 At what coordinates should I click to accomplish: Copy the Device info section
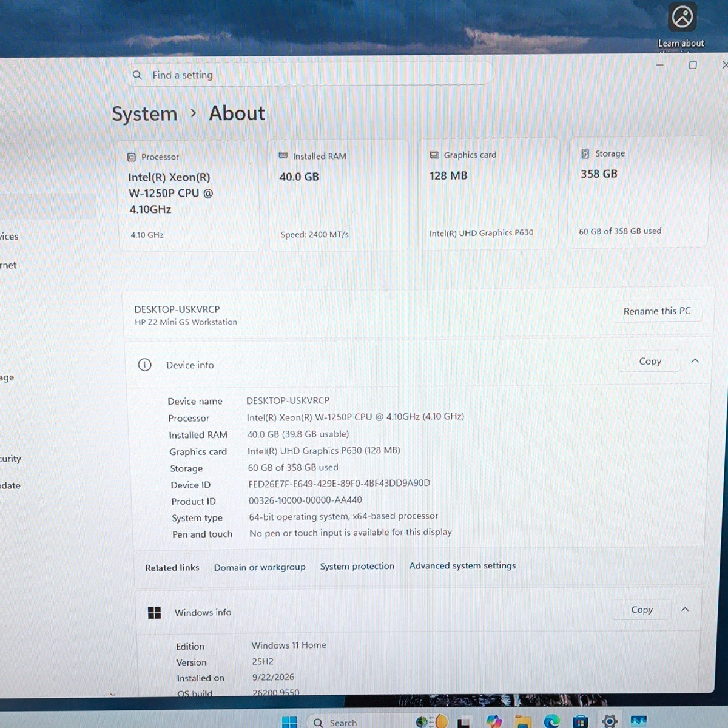650,361
